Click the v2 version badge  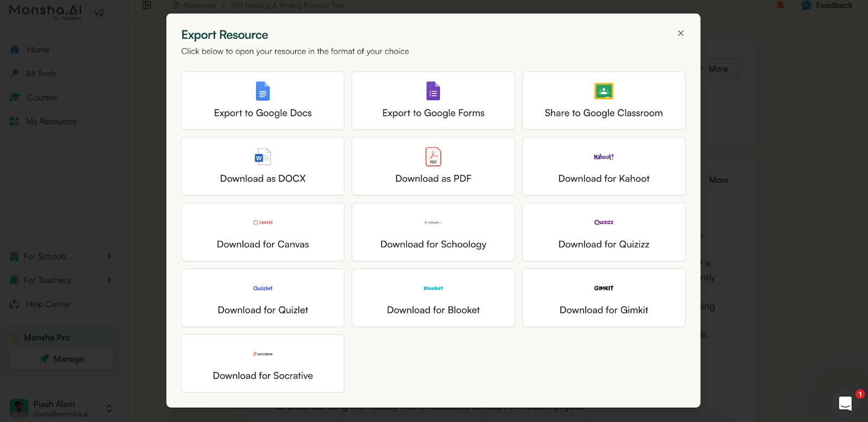[x=99, y=12]
